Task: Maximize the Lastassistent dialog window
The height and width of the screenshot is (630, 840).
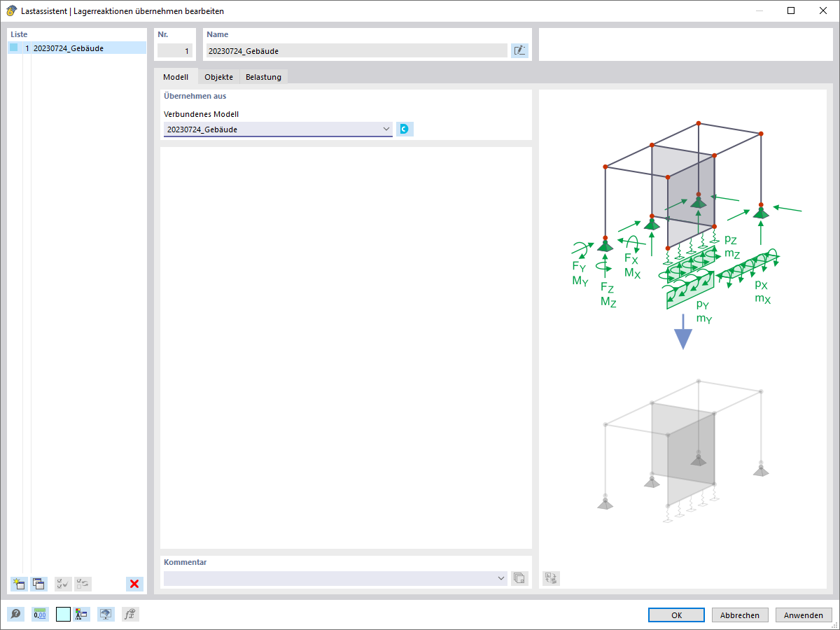Action: coord(791,11)
